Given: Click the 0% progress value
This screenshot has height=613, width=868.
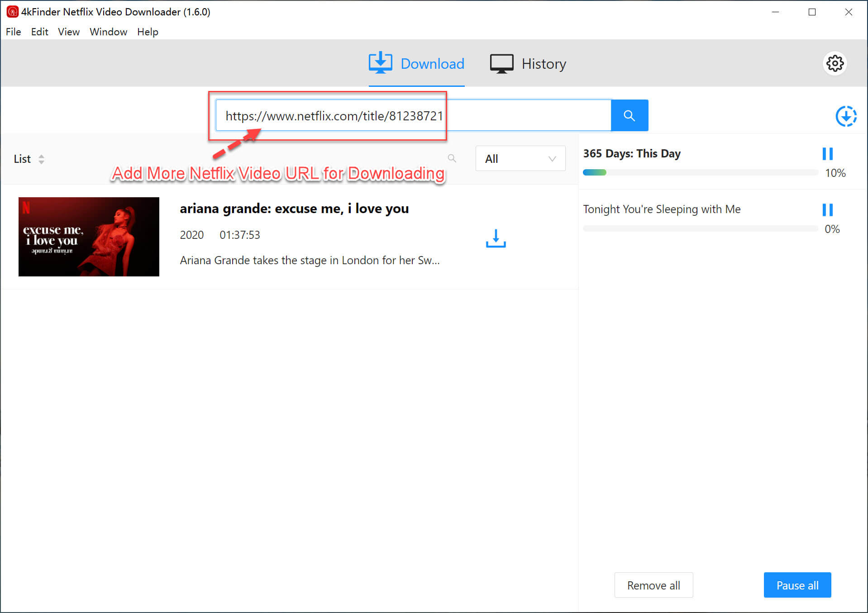Looking at the screenshot, I should (832, 229).
